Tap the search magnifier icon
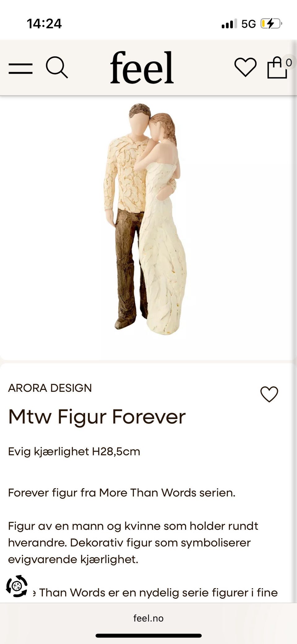The width and height of the screenshot is (297, 644). coord(57,68)
